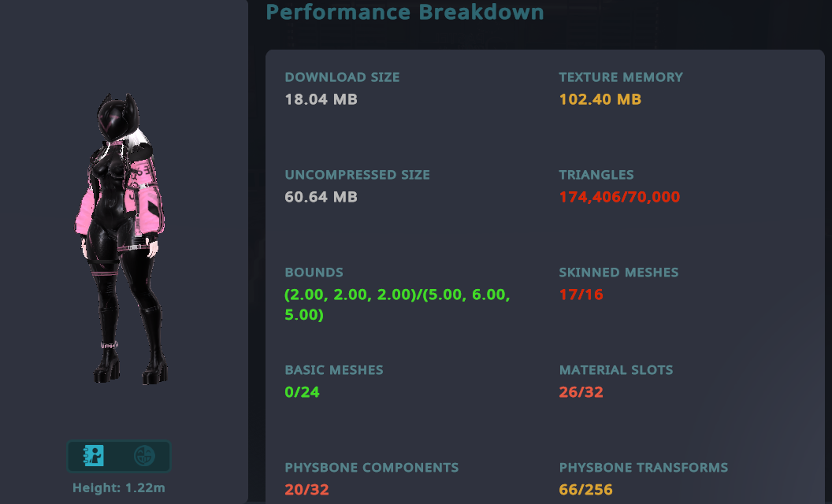Click the Material Slots 26/32 value
Image resolution: width=832 pixels, height=504 pixels.
581,392
